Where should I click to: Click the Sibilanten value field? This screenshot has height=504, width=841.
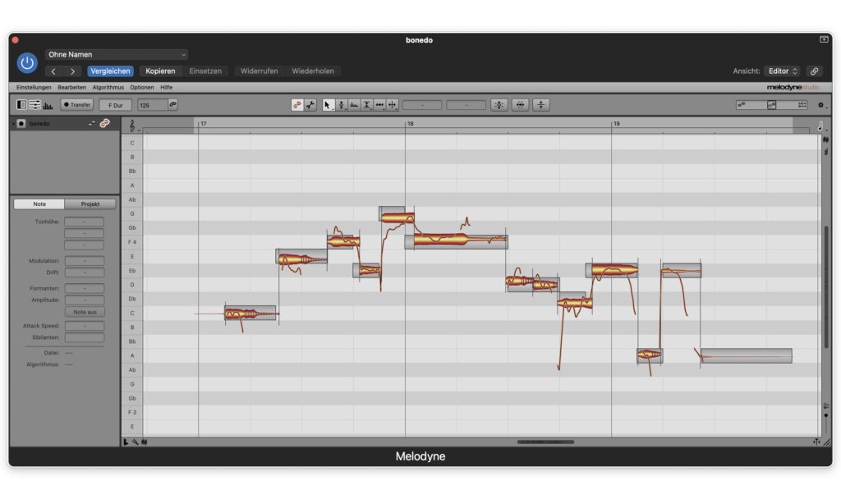pos(85,337)
